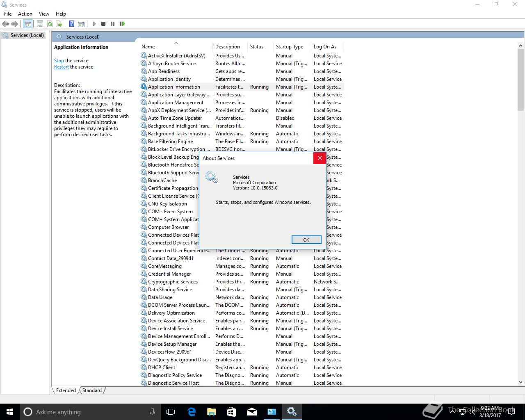525x420 pixels.
Task: Sort by the Status column header
Action: (260, 46)
